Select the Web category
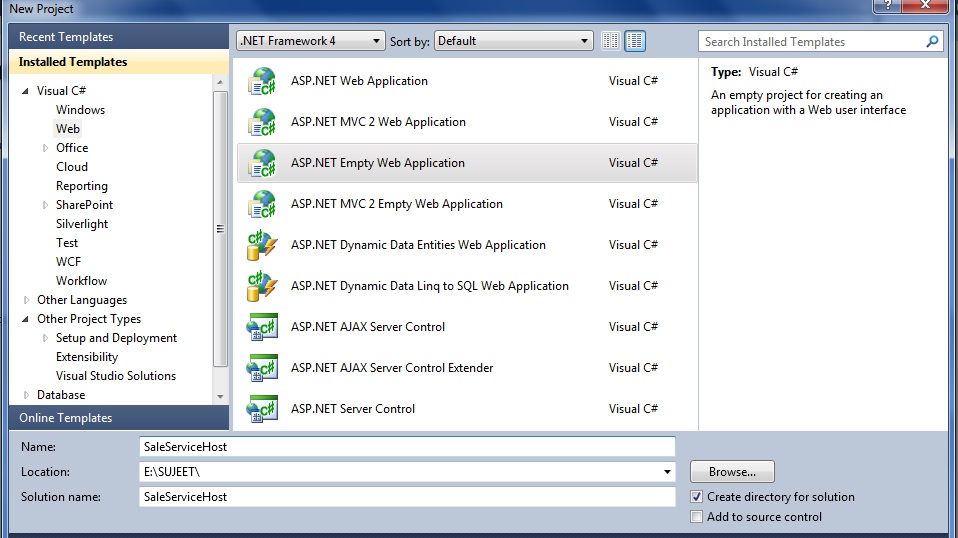 click(x=68, y=129)
